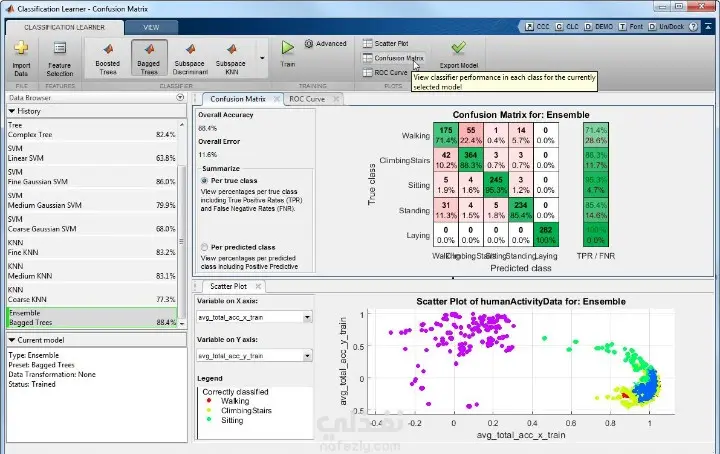Screen dimensions: 720x454
Task: Click the CCC shortcut icon
Action: coord(529,27)
